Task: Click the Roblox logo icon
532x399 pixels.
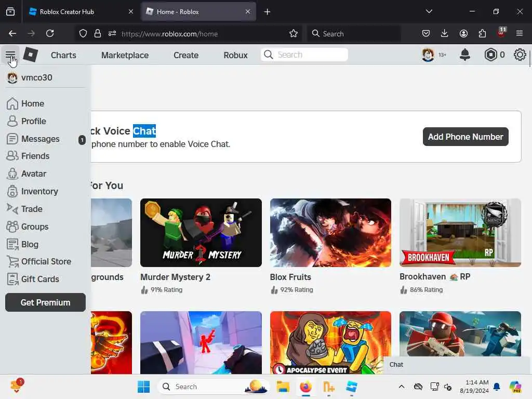Action: coord(31,55)
